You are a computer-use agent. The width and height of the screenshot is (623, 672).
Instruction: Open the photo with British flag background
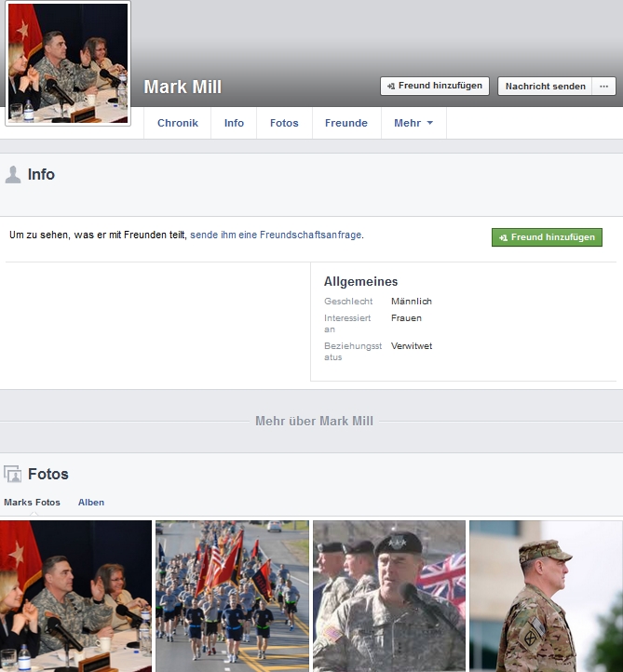[x=388, y=596]
